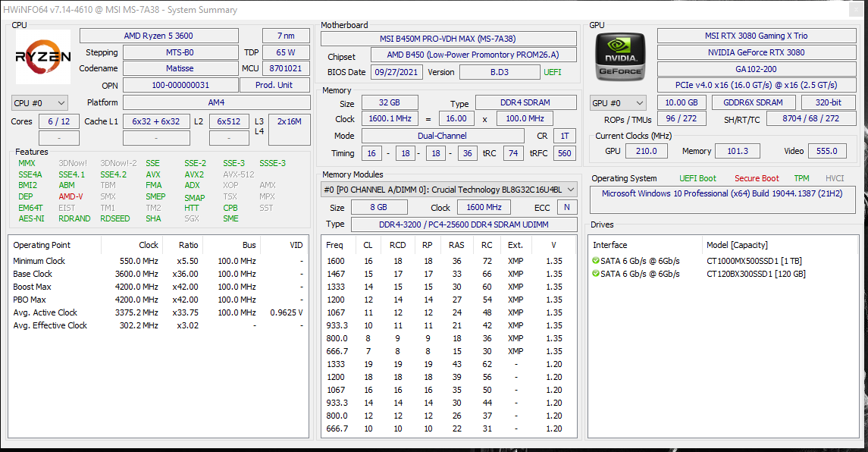Click the HVCI status label

[835, 178]
